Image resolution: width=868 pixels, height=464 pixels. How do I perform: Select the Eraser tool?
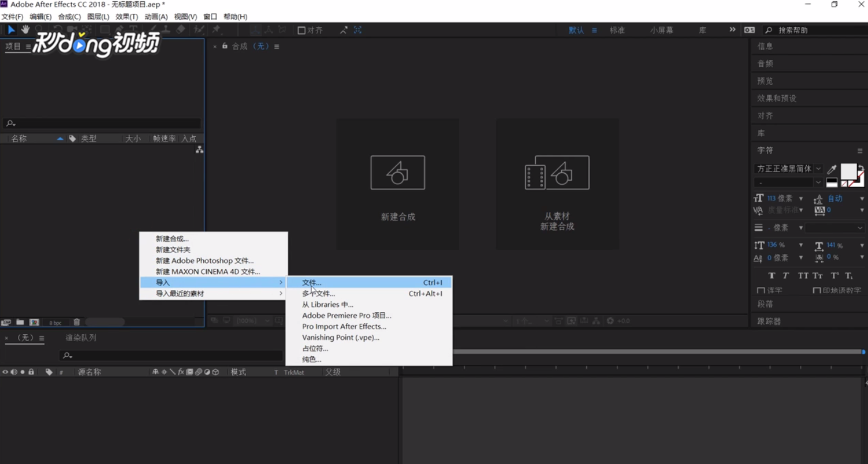[x=181, y=29]
